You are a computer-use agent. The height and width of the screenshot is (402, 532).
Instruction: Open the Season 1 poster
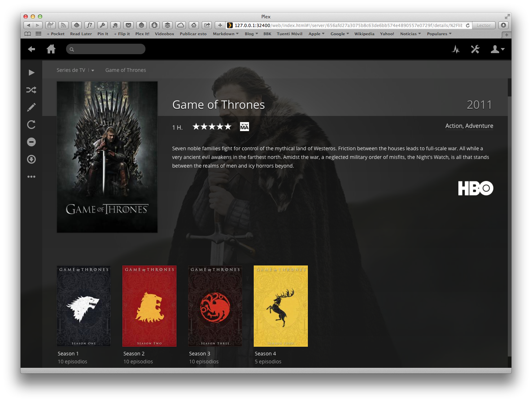pyautogui.click(x=84, y=306)
